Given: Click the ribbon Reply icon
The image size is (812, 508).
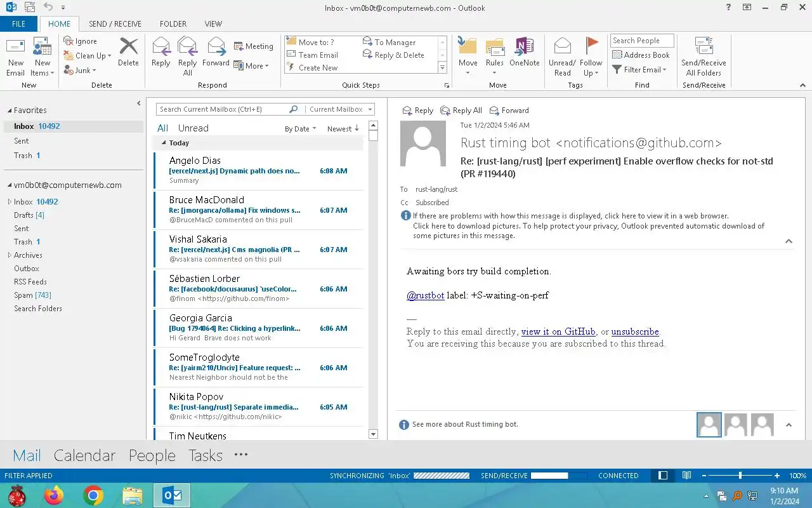Looking at the screenshot, I should (x=160, y=52).
